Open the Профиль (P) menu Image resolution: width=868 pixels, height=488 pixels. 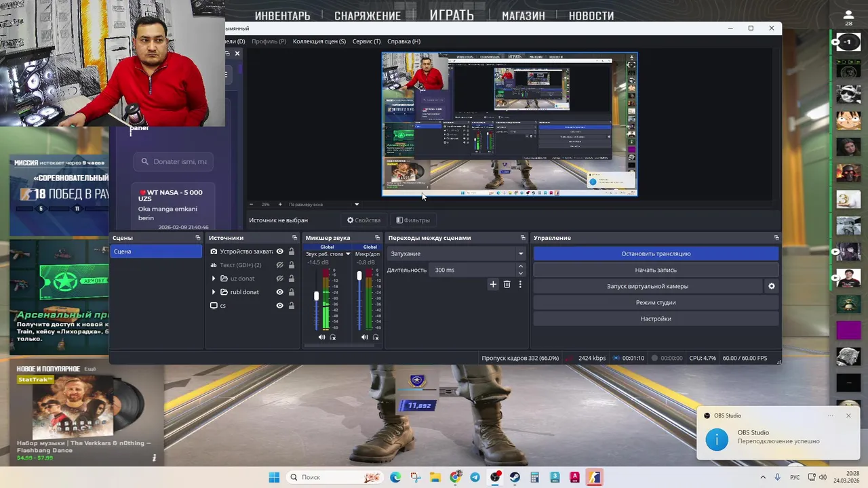(x=269, y=41)
